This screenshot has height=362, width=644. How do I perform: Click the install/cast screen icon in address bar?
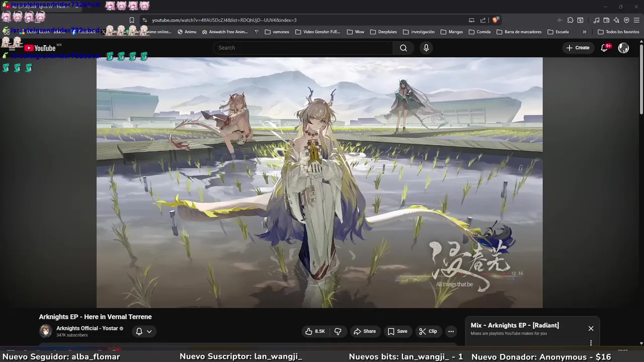tap(471, 20)
